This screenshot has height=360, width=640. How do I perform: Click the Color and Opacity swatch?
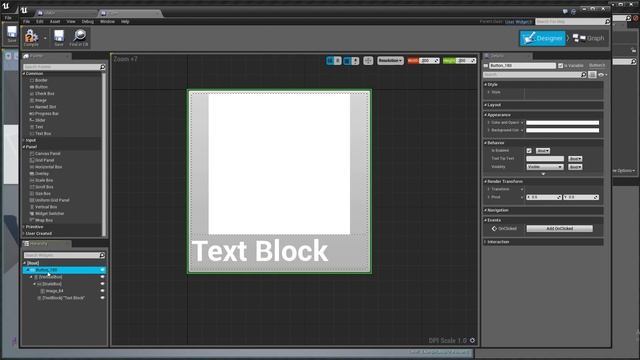tap(562, 122)
